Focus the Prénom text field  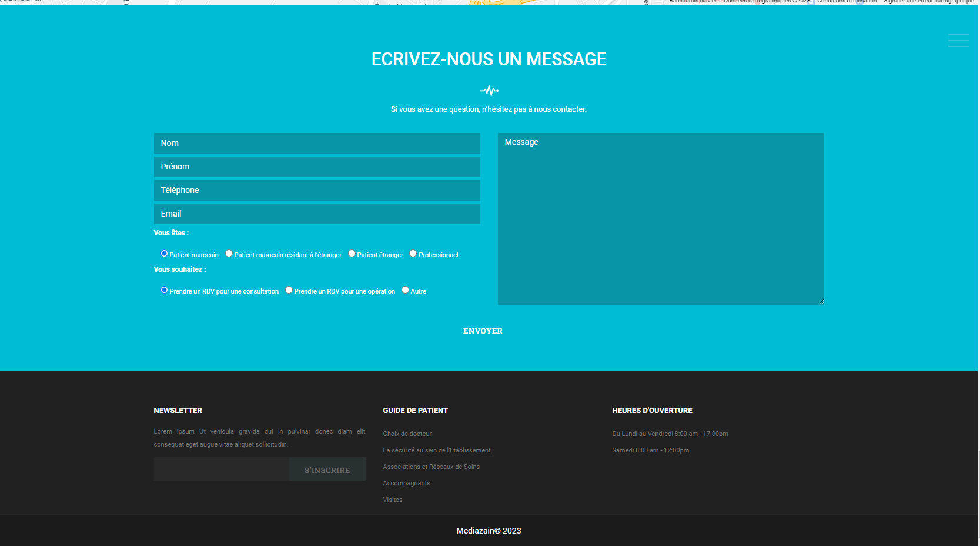tap(317, 167)
